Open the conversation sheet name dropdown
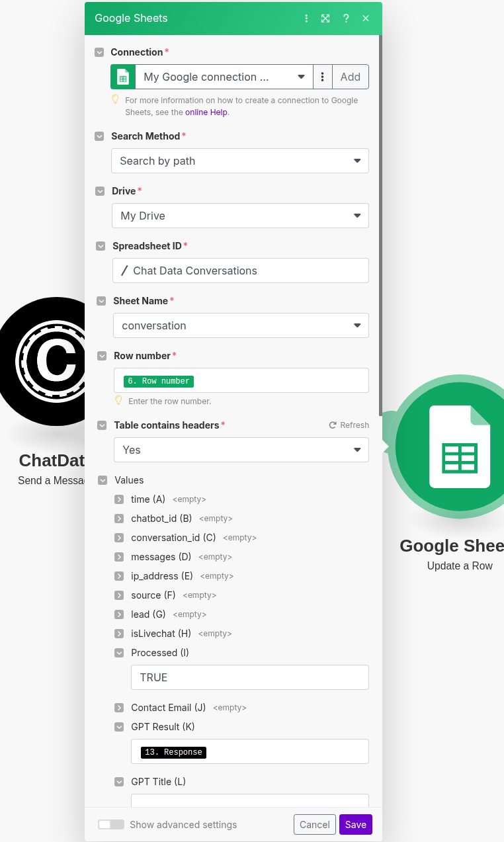This screenshot has width=504, height=842. tap(241, 325)
